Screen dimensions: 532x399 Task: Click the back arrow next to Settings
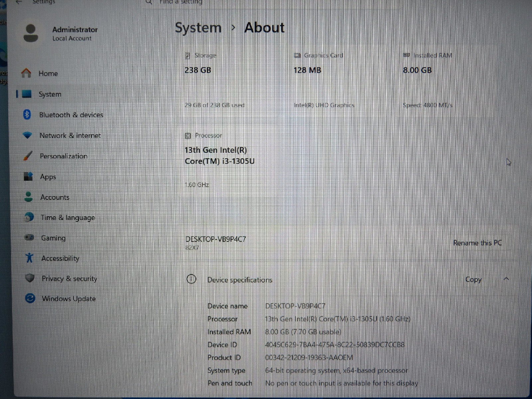pos(19,2)
